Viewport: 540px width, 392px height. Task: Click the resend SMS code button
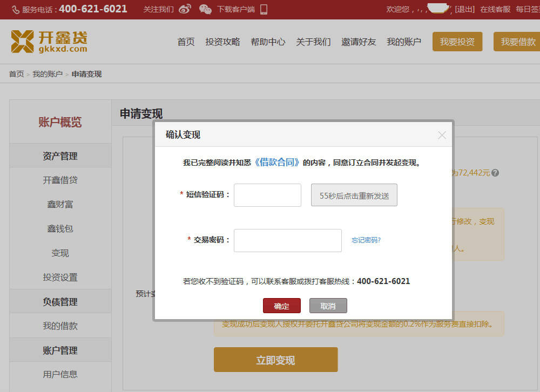(x=354, y=195)
